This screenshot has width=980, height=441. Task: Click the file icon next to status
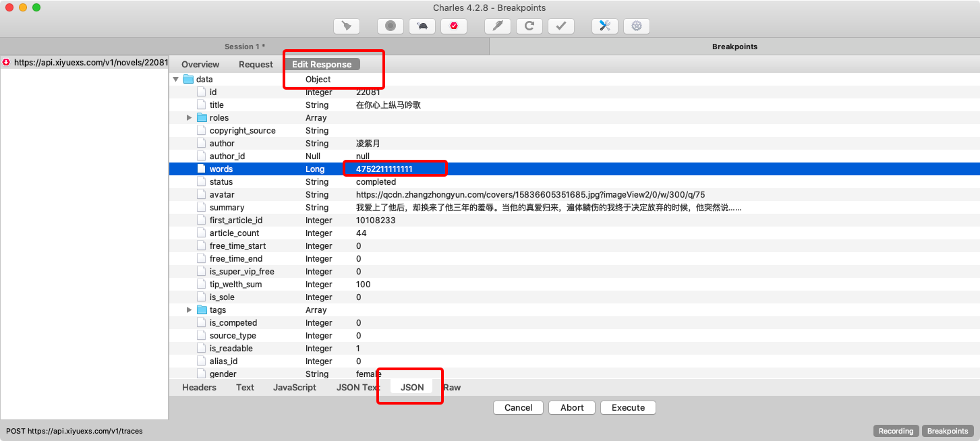click(202, 182)
